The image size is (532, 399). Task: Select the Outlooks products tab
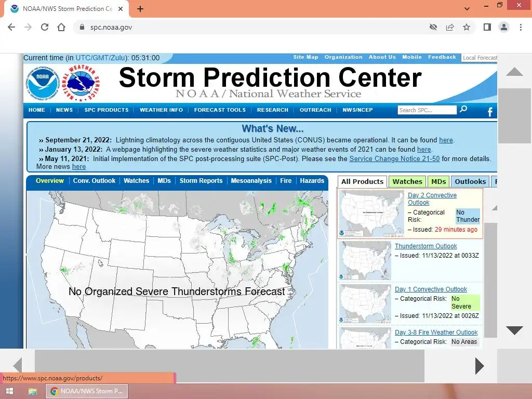pyautogui.click(x=470, y=181)
